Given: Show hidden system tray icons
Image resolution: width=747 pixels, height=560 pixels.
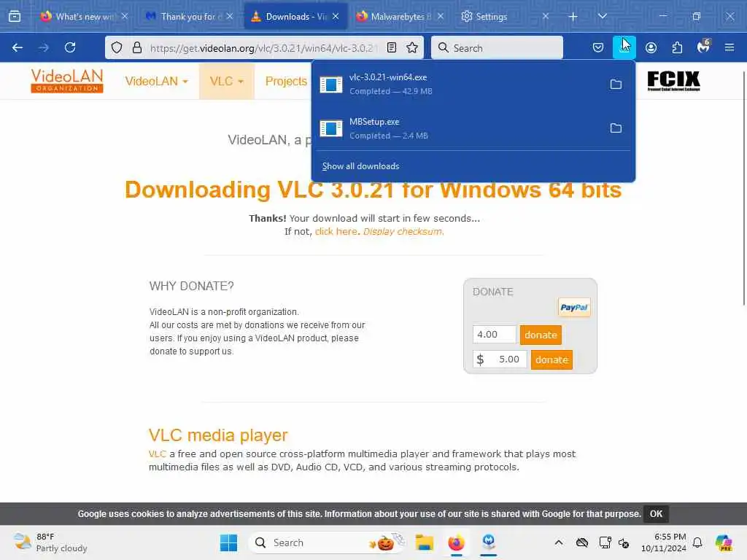Looking at the screenshot, I should (559, 542).
